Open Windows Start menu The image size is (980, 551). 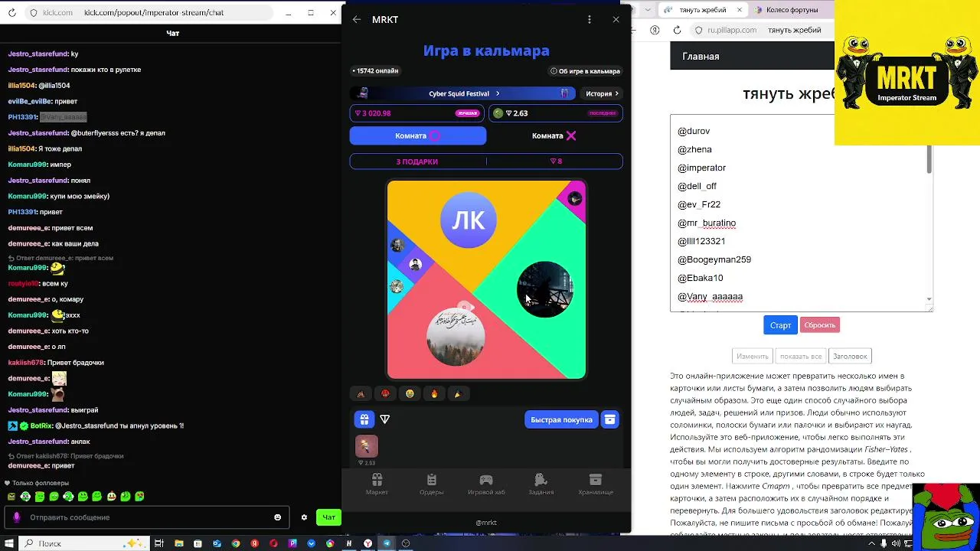point(8,543)
